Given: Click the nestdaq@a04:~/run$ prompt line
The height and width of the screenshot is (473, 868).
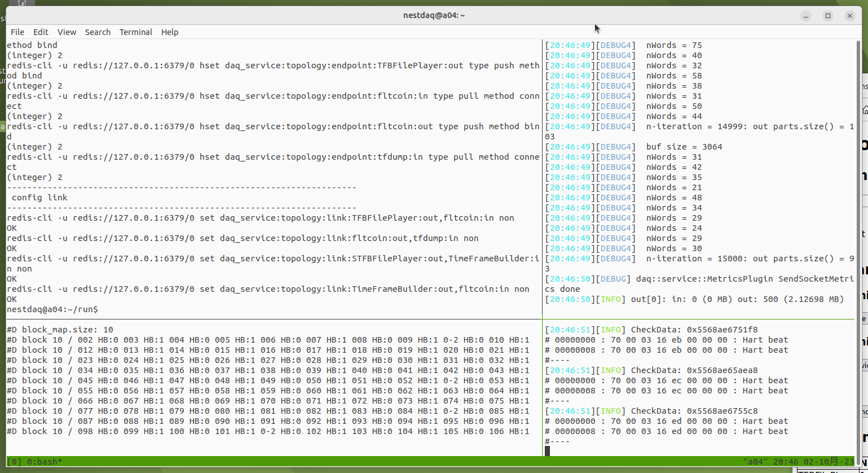Looking at the screenshot, I should coord(52,310).
